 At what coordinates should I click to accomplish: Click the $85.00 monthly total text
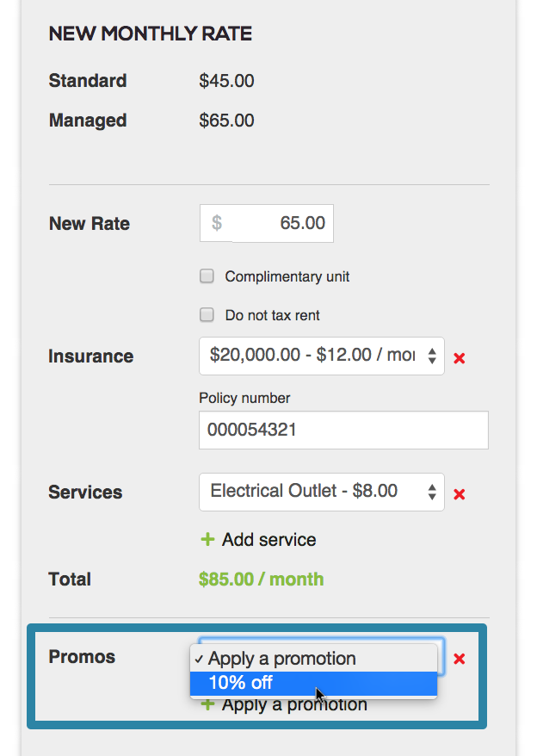point(261,579)
